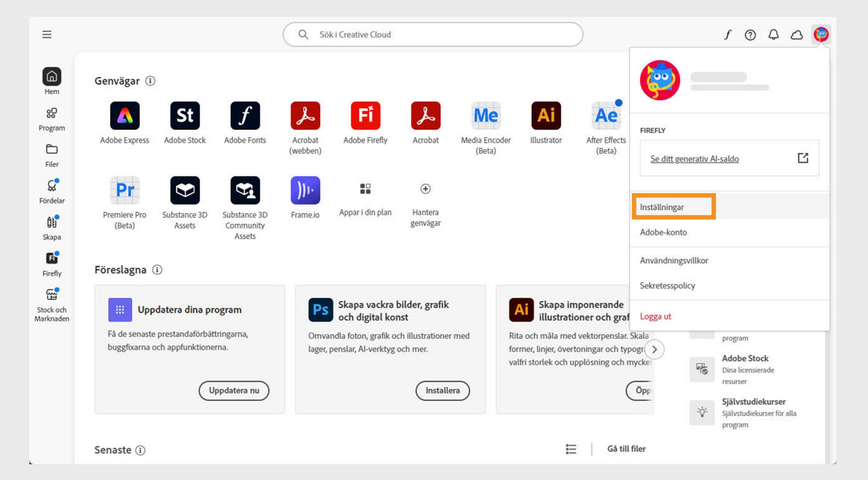The image size is (868, 480).
Task: Click the external link icon in Firefly box
Action: 803,158
